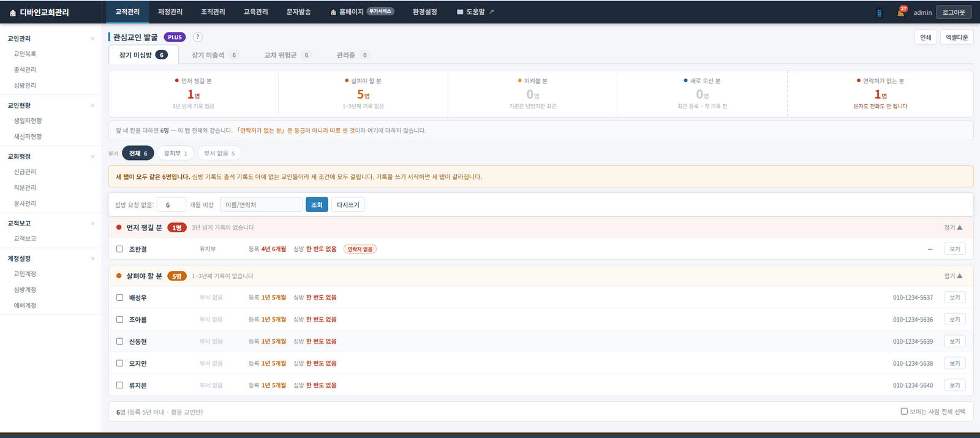
Task: Mark the 류지은 checkbox
Action: (x=119, y=385)
